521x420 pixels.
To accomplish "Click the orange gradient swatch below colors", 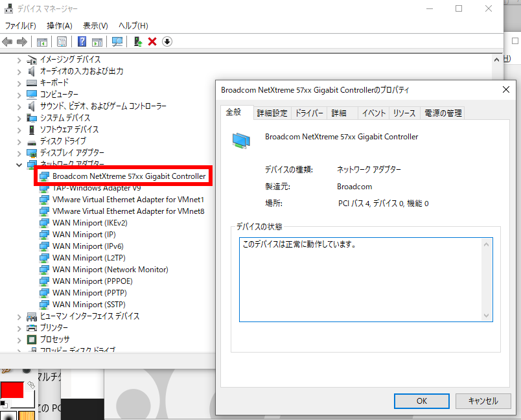I will 27,415.
